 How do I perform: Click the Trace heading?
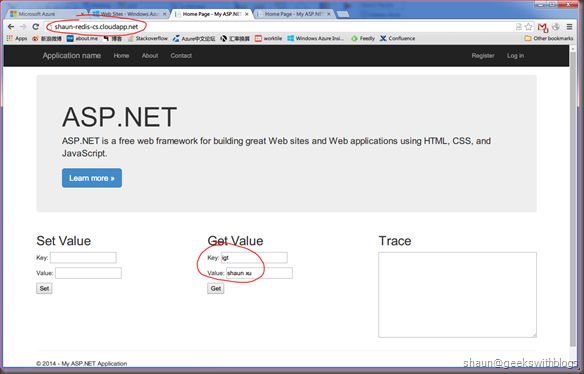click(x=395, y=241)
